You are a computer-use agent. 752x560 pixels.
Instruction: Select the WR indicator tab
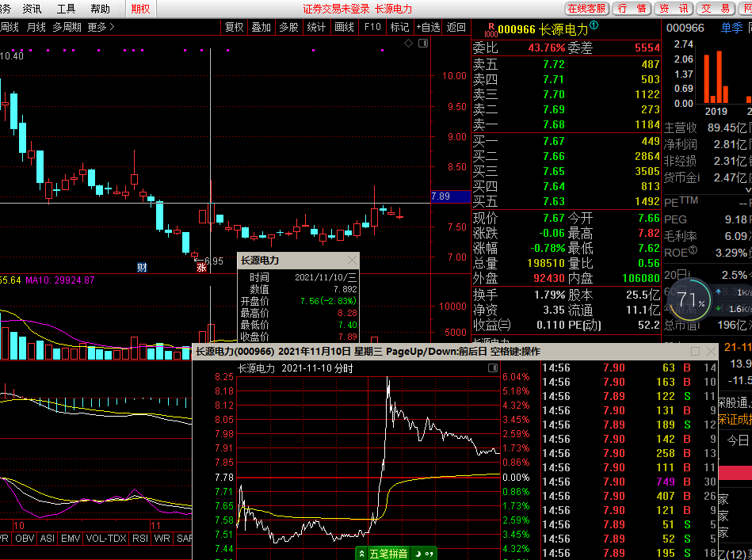pos(162,539)
